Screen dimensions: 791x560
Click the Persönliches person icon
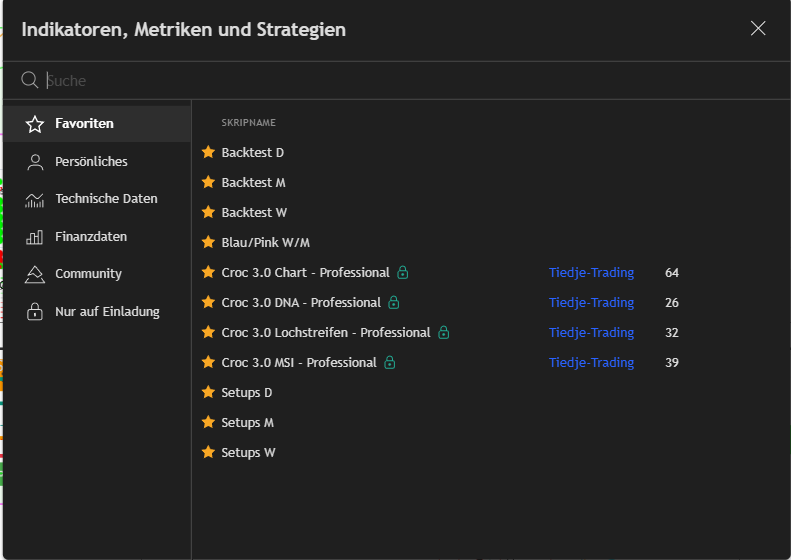(x=35, y=162)
